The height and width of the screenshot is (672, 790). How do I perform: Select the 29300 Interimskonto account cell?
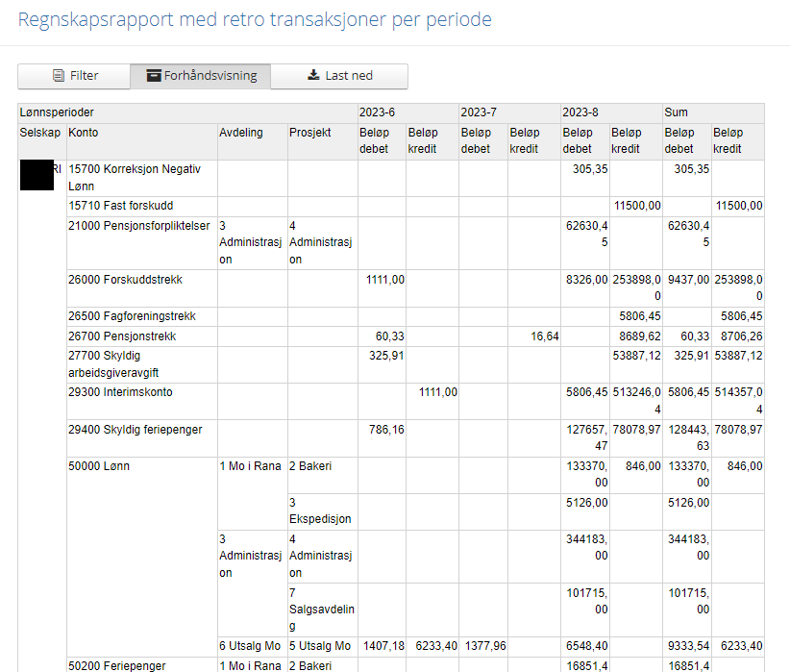pyautogui.click(x=142, y=401)
